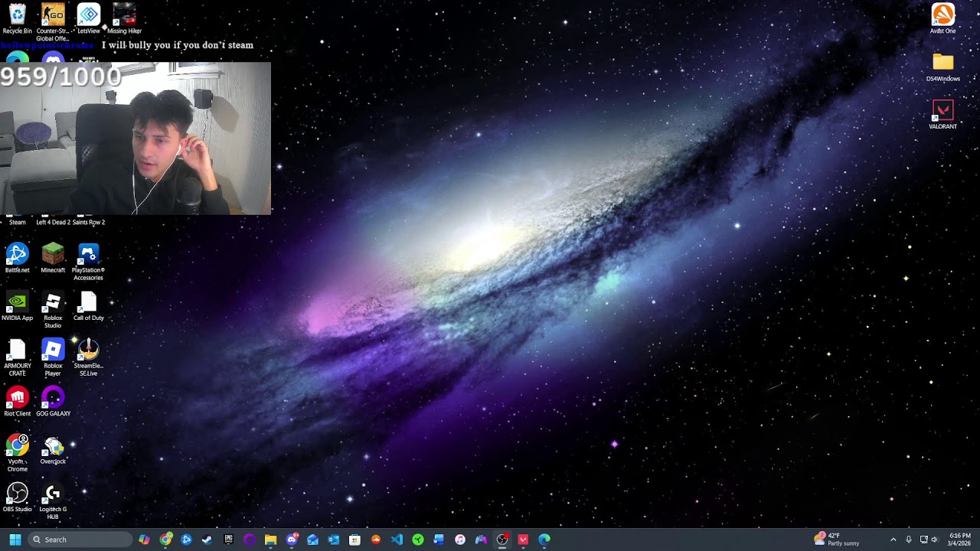Screen dimensions: 980x551
Task: Open the volume speaker tray icon
Action: 934,540
